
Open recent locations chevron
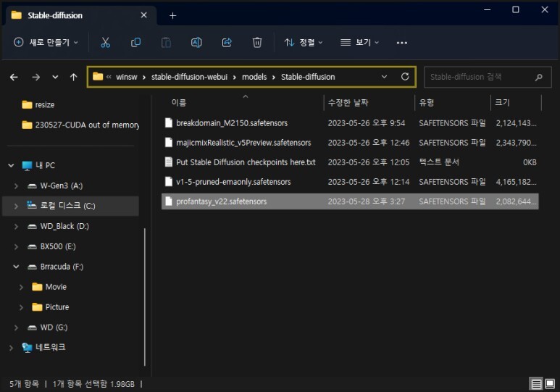(x=55, y=77)
